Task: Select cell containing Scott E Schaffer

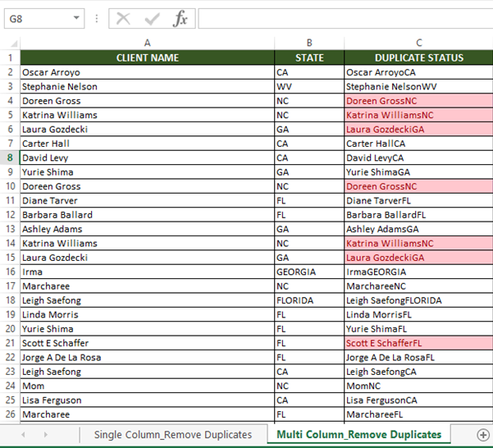Action: point(147,343)
